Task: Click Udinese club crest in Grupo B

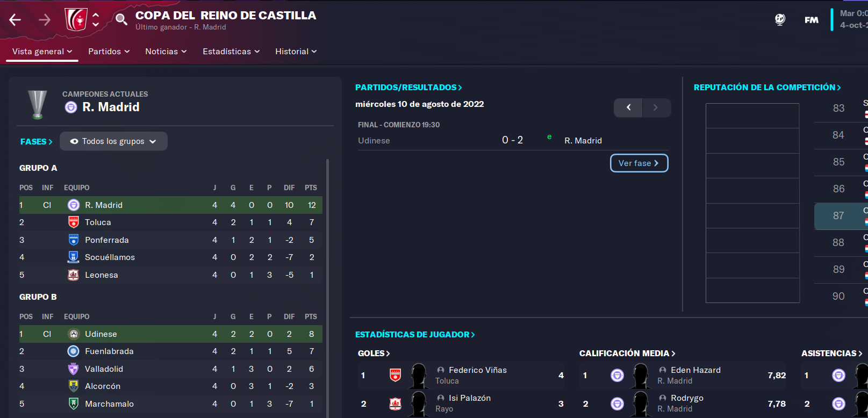Action: pyautogui.click(x=74, y=334)
